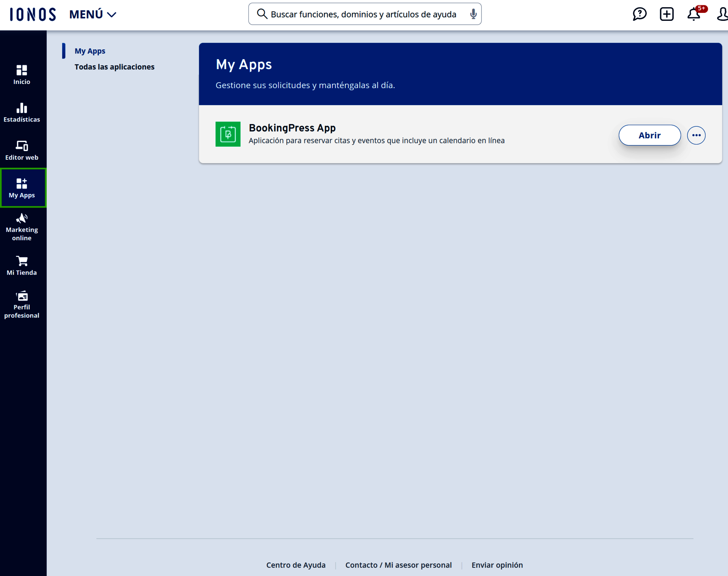Open the three-dots options for BookingPress App
The width and height of the screenshot is (728, 576).
[x=696, y=135]
